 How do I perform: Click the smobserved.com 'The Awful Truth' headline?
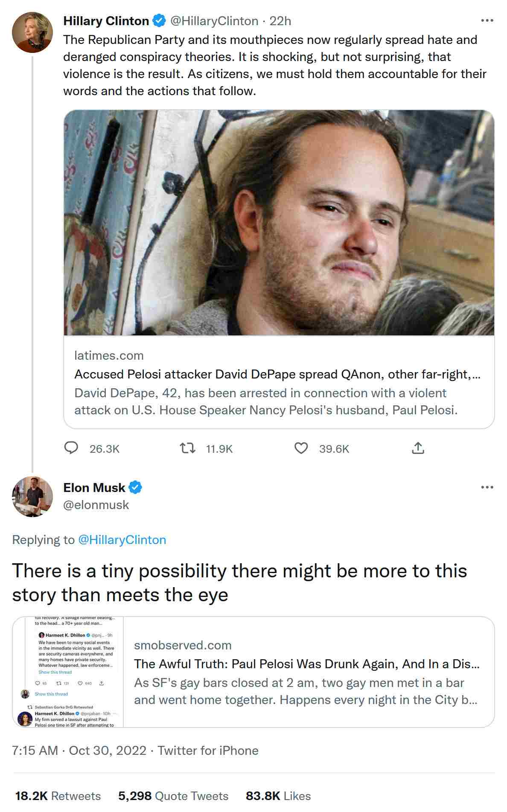click(x=306, y=664)
